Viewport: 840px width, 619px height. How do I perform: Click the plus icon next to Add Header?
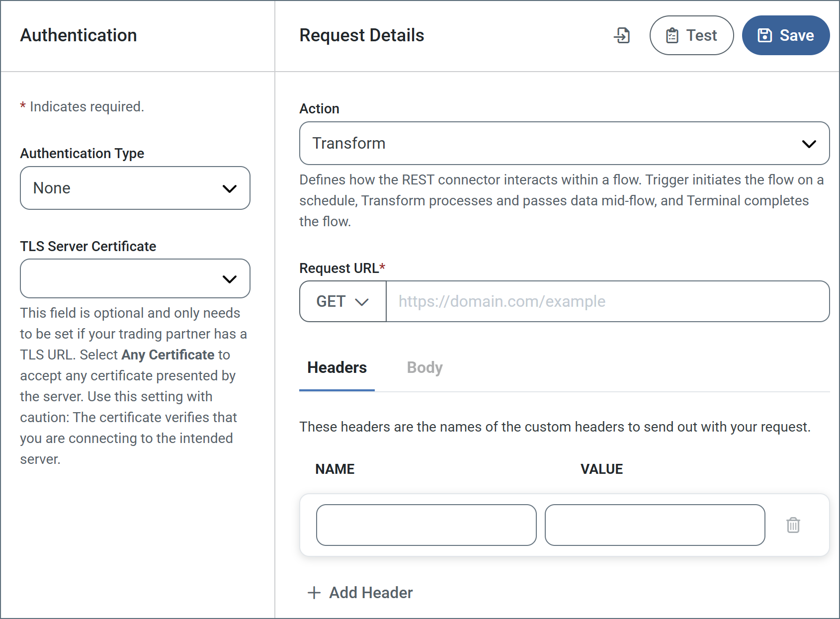[x=314, y=593]
